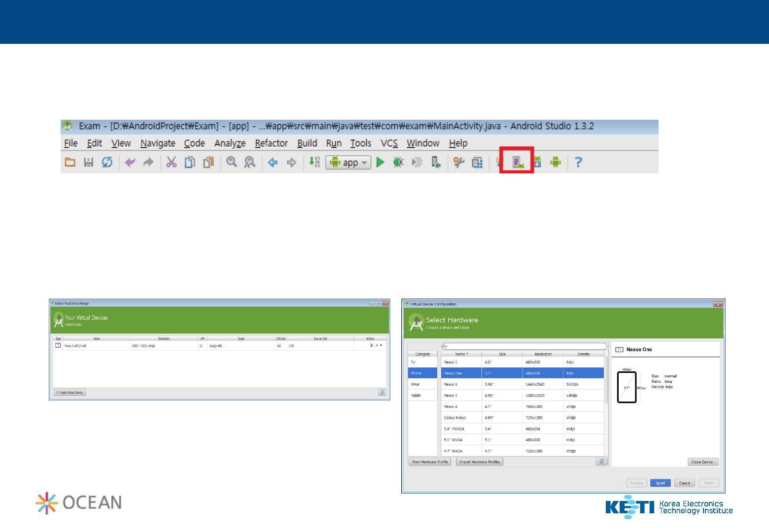Viewport: 769px width, 532px height.
Task: Select the Nexus 6 device row
Action: pos(523,384)
